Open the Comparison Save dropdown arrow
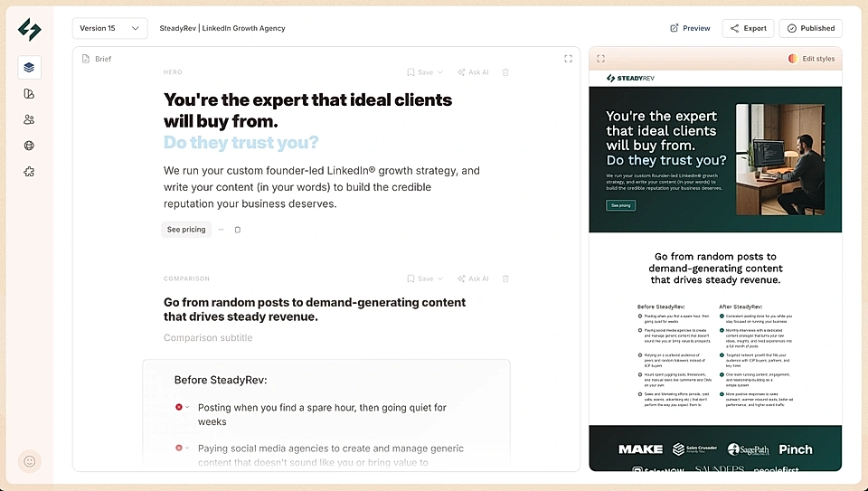This screenshot has width=868, height=491. (440, 279)
